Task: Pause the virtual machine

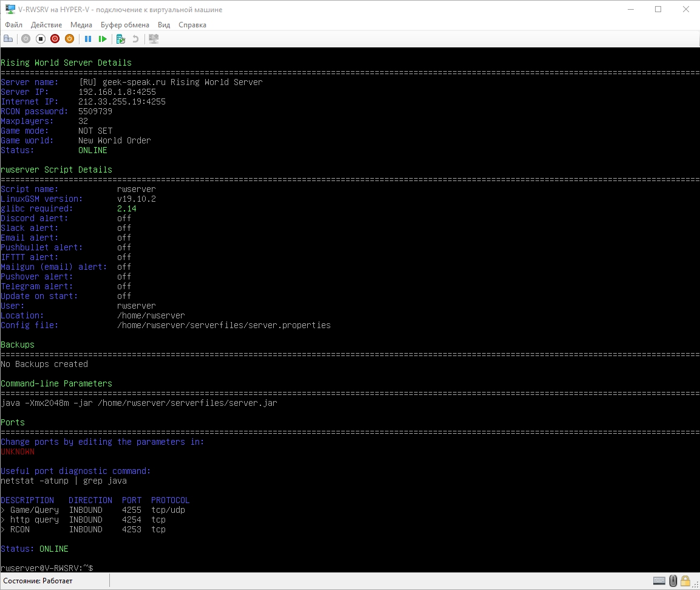Action: pos(88,39)
